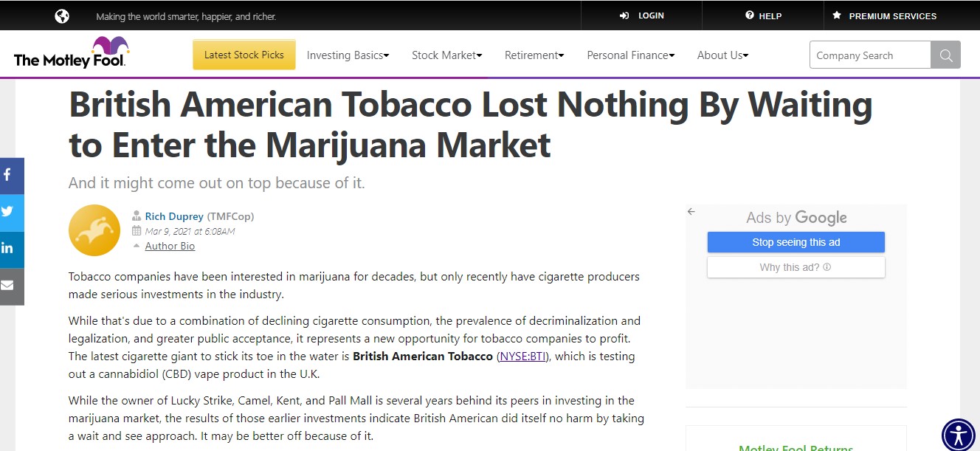The image size is (980, 451).
Task: Open the accessibility options widget
Action: pyautogui.click(x=959, y=435)
